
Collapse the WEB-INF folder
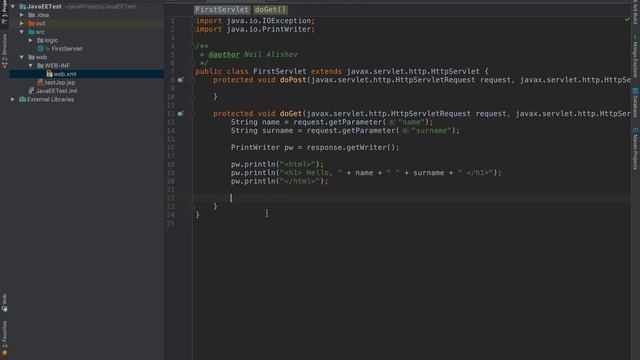[x=31, y=66]
